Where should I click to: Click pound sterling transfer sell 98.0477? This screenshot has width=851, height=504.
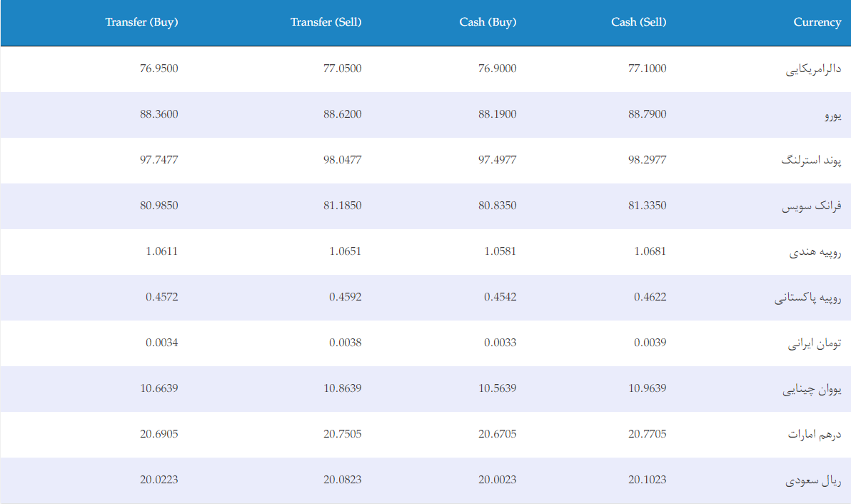(343, 159)
